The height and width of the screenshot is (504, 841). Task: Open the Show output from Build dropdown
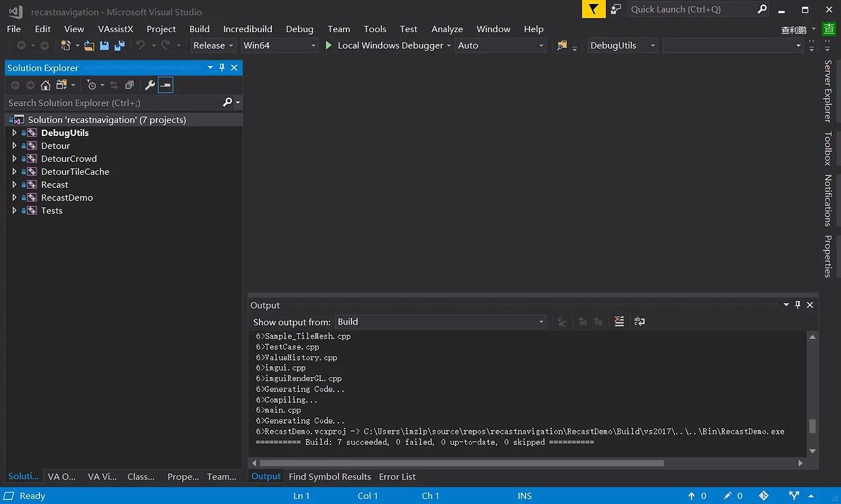[440, 321]
